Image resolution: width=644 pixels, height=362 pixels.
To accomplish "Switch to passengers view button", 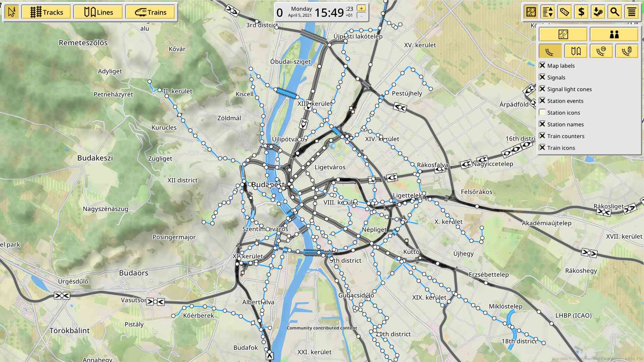I will pos(614,34).
